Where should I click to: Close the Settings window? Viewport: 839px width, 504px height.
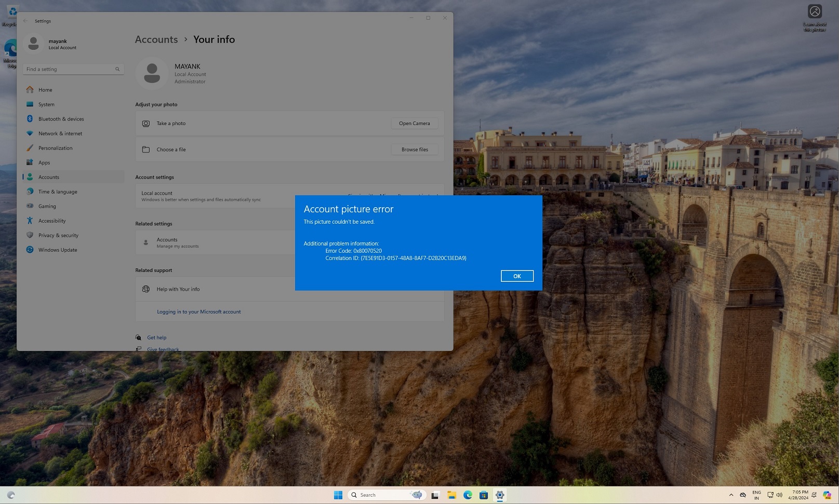445,18
